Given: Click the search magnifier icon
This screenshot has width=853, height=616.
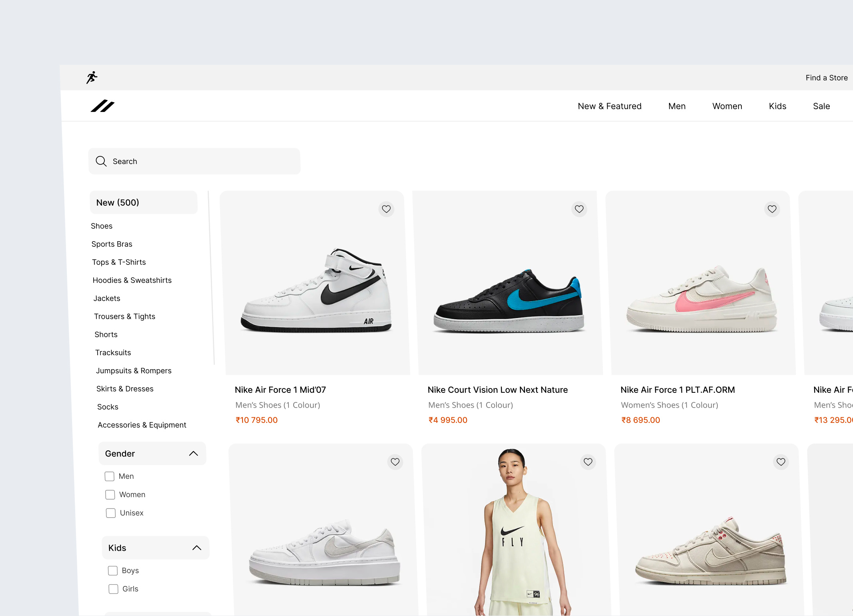Looking at the screenshot, I should tap(101, 161).
